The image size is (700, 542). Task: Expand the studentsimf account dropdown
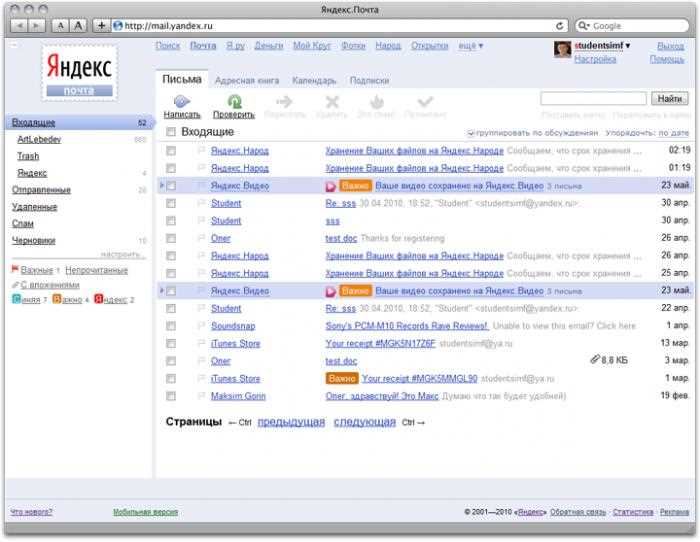click(x=627, y=46)
